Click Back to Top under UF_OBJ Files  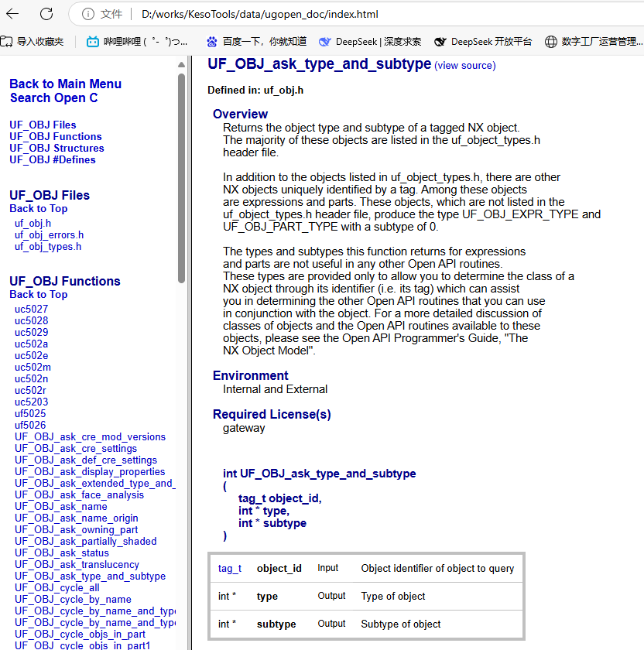coord(39,208)
